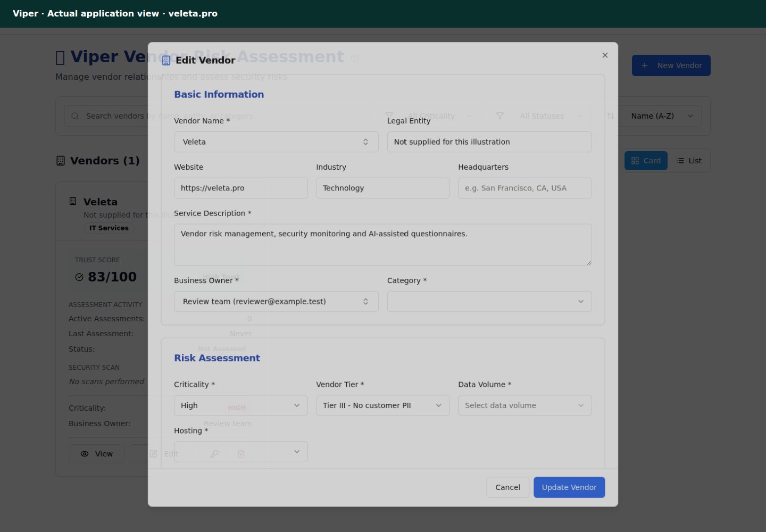Click the checkmark badge icon beside 83/100

79,277
